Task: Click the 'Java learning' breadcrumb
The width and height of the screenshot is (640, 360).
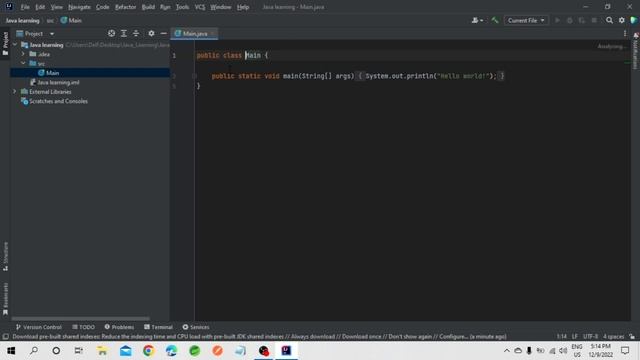Action: tap(22, 20)
